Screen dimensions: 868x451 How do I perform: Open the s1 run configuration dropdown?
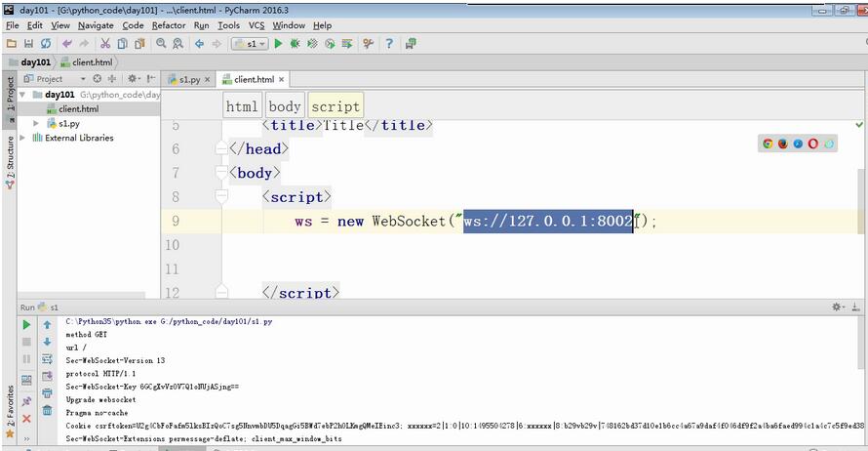(x=250, y=43)
